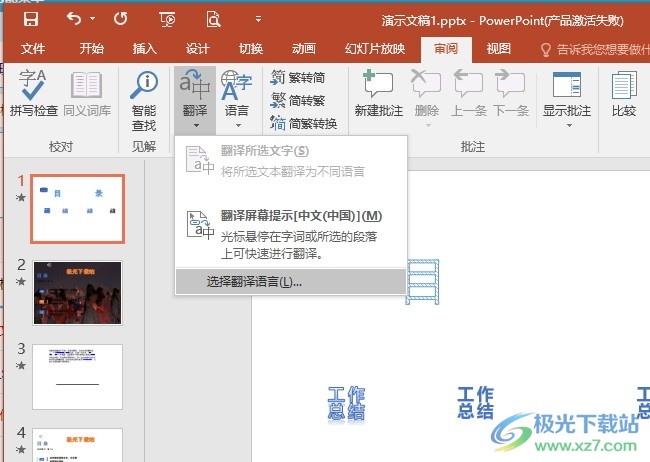Open 智能查找 smart lookup
This screenshot has height=462, width=650.
(144, 101)
